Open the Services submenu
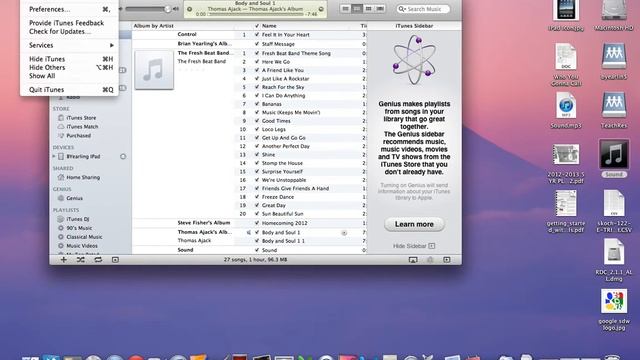The width and height of the screenshot is (640, 360). (69, 45)
